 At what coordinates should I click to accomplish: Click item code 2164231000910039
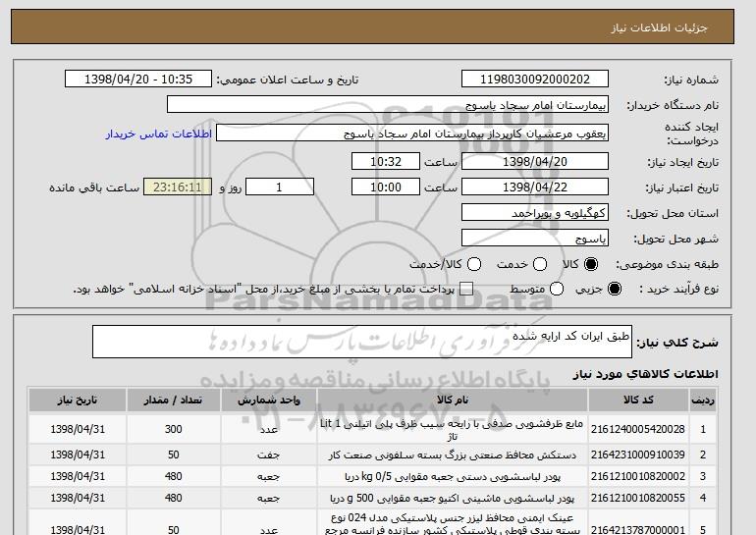(638, 455)
